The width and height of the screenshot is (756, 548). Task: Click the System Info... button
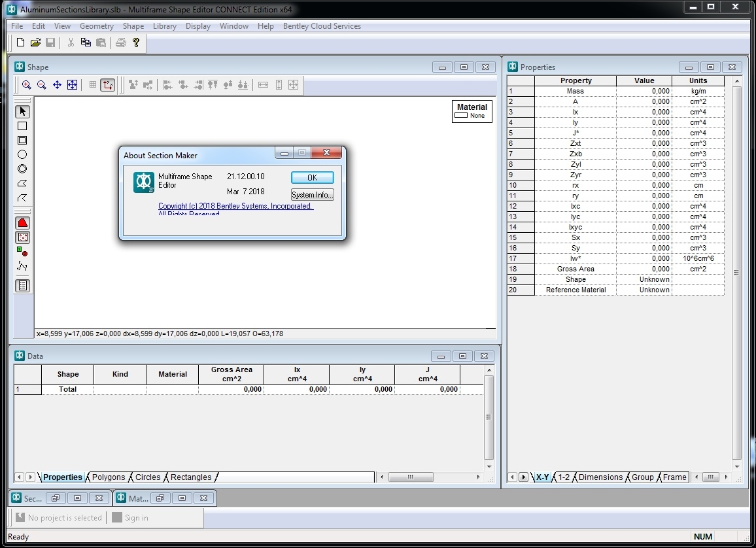pos(313,195)
